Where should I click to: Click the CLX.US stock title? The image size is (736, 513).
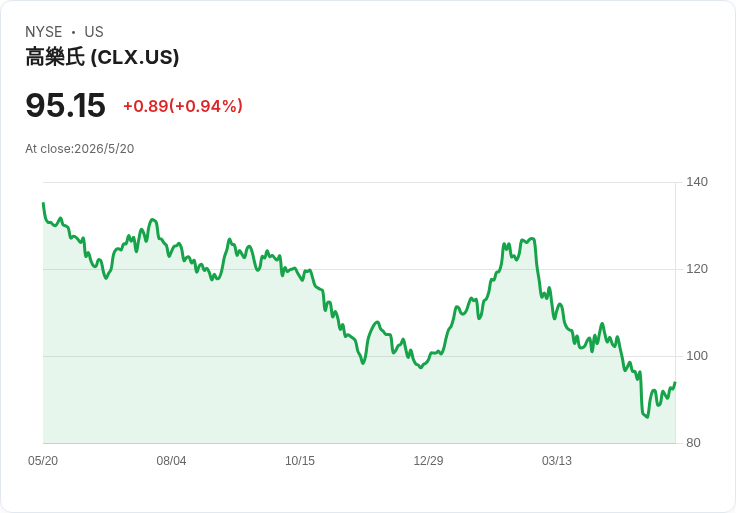102,57
